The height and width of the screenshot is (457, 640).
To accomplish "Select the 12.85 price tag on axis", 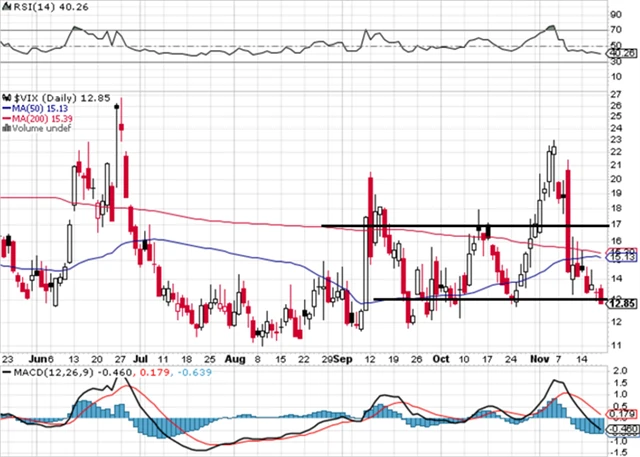I will coord(623,303).
